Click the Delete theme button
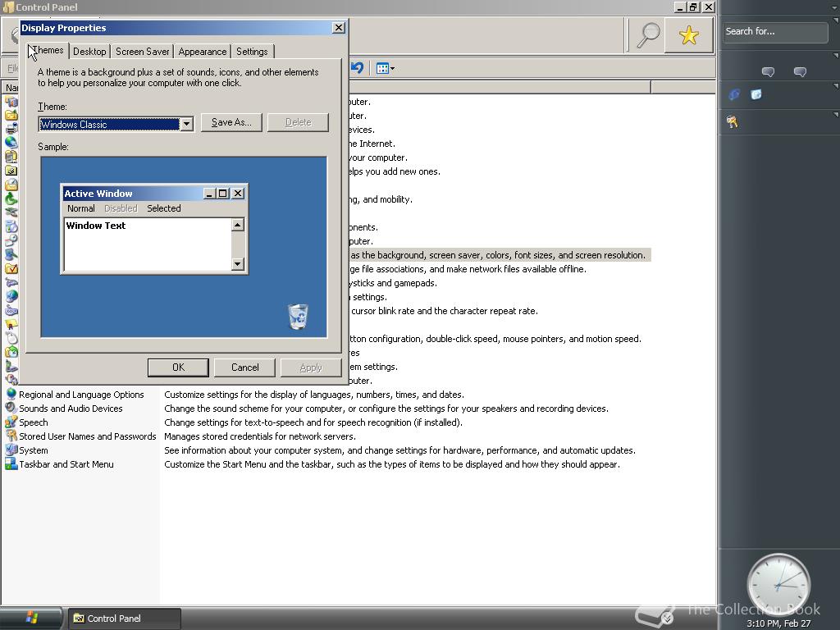Screen dimensions: 840x630 [x=298, y=122]
